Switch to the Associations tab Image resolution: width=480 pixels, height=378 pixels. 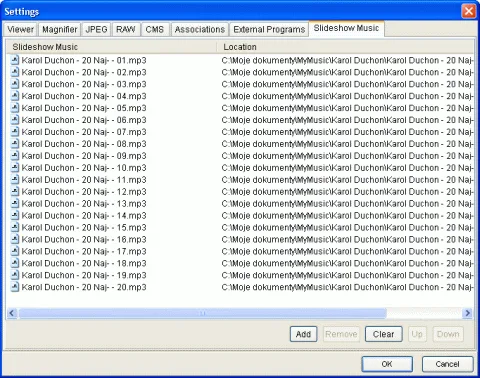point(200,29)
